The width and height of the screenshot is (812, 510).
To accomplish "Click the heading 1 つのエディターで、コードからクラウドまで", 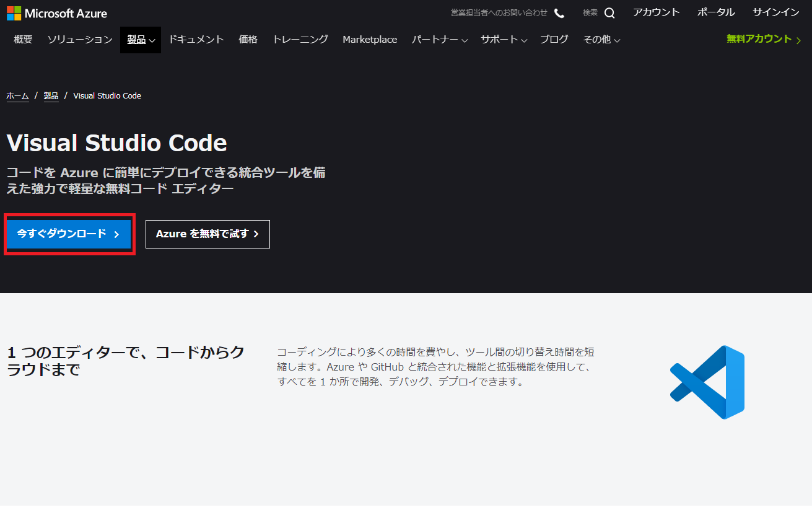I will [x=126, y=361].
